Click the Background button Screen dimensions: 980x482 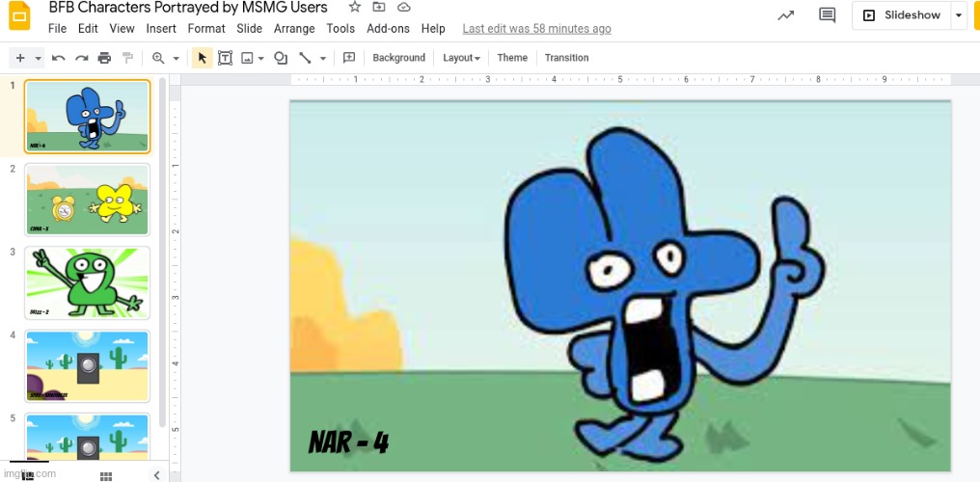[x=398, y=58]
